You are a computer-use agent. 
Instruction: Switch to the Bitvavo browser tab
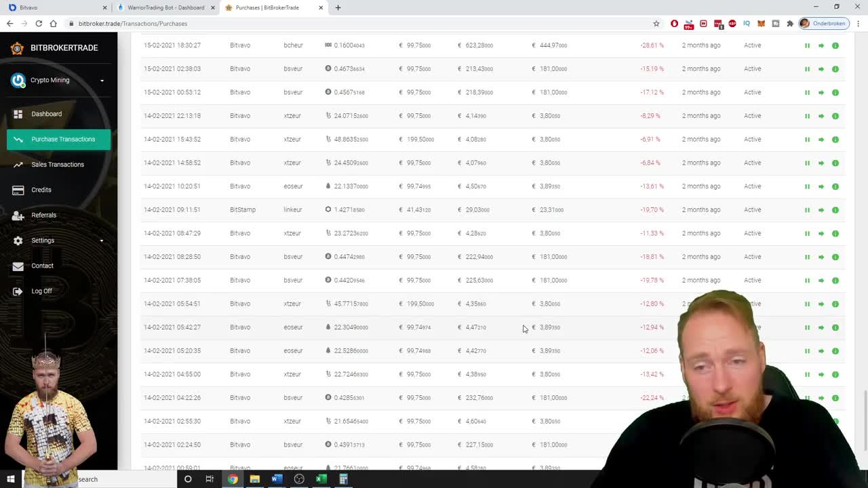56,7
